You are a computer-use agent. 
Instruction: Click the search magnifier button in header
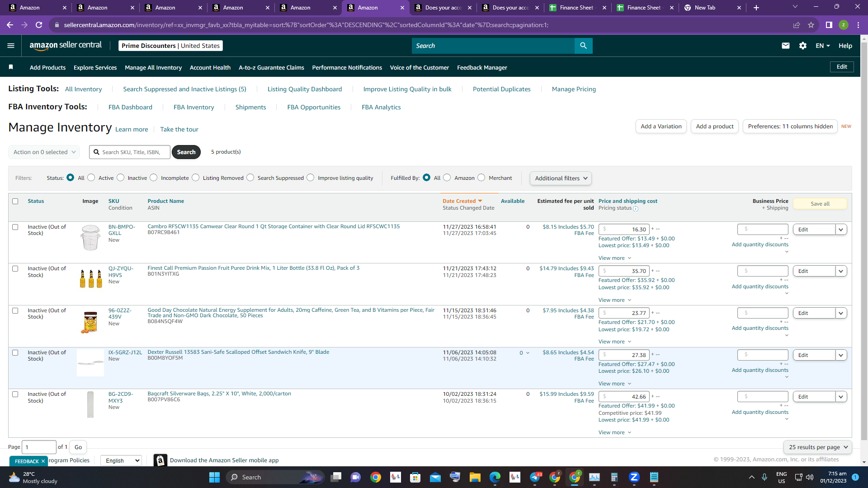(x=583, y=46)
